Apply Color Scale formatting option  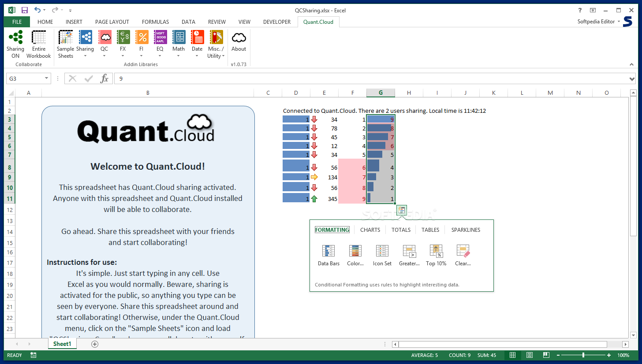click(x=355, y=251)
